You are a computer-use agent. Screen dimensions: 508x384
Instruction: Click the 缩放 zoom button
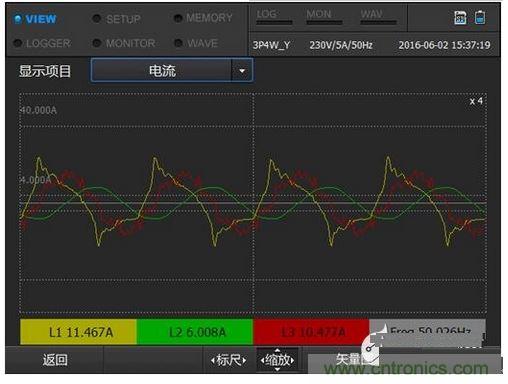pos(277,360)
